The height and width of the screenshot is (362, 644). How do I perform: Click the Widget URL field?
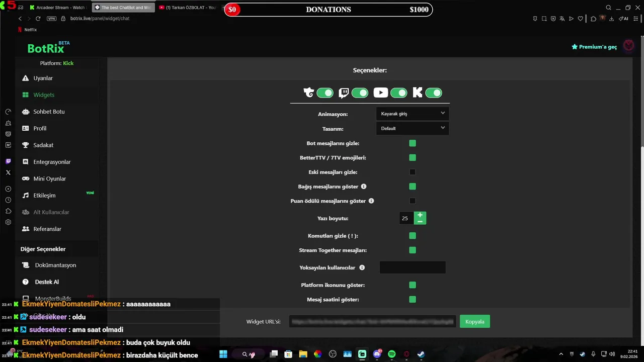(372, 322)
